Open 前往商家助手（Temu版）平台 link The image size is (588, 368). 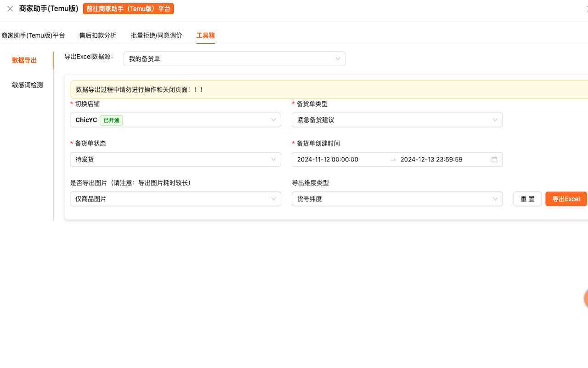pyautogui.click(x=128, y=8)
